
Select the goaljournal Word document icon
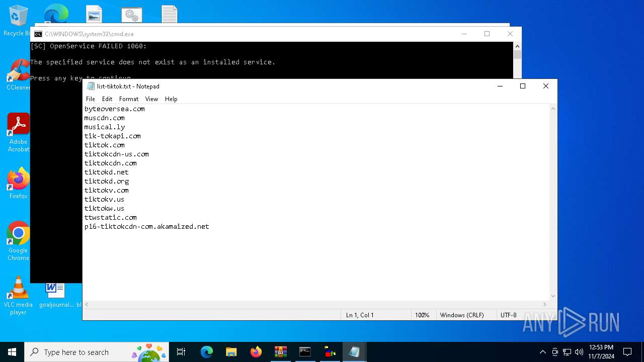point(56,296)
